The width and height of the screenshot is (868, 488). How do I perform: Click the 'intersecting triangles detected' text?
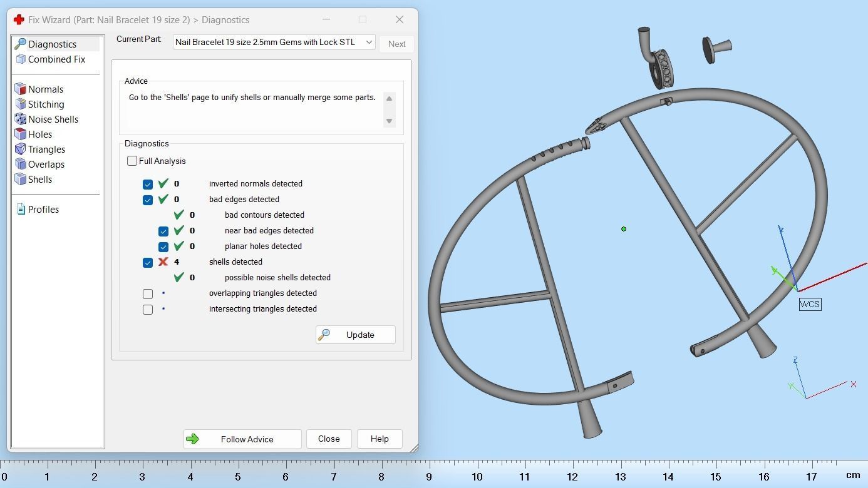pos(263,308)
